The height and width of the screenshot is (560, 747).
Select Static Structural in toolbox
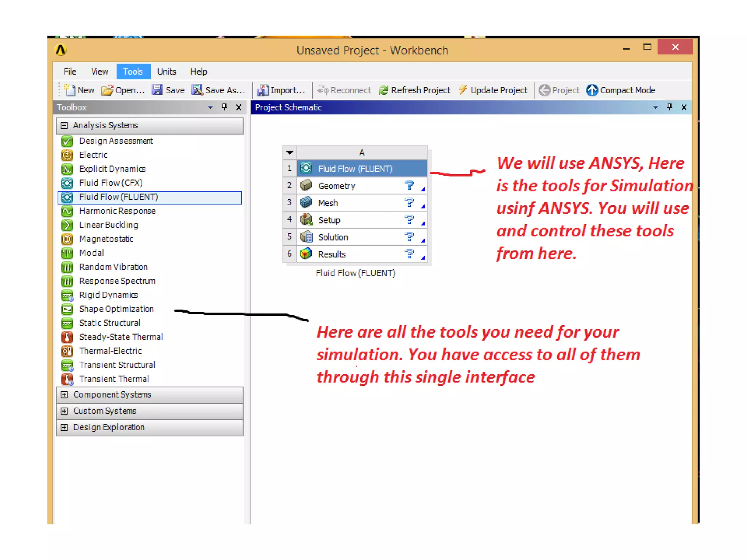point(109,323)
